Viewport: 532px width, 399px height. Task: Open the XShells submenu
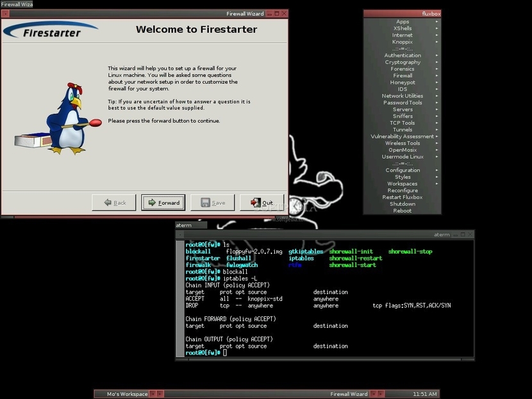pyautogui.click(x=403, y=28)
